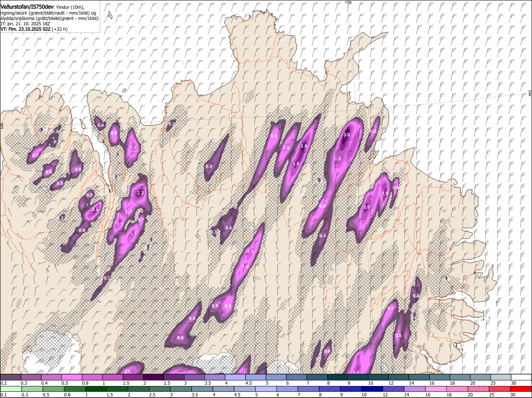The height and width of the screenshot is (398, 532).
Task: Click the N99 label on right map edge
Action: (x=530, y=93)
